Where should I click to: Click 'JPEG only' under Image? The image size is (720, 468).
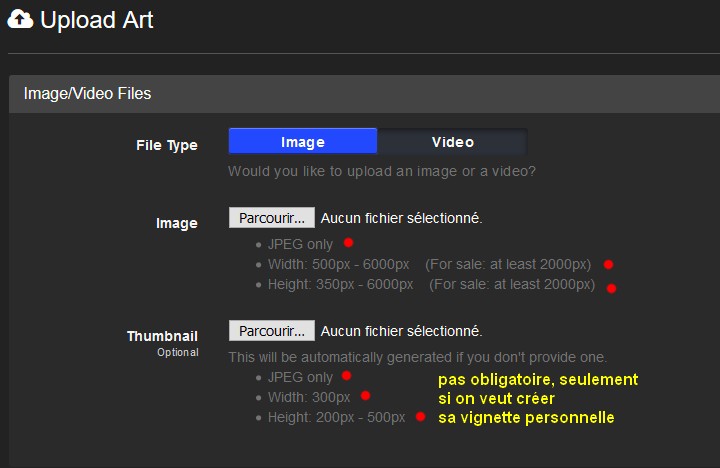(x=300, y=244)
